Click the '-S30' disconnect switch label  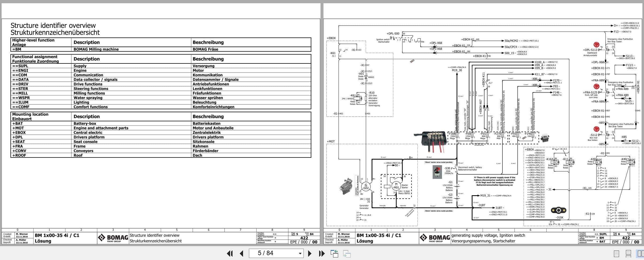tap(447, 168)
